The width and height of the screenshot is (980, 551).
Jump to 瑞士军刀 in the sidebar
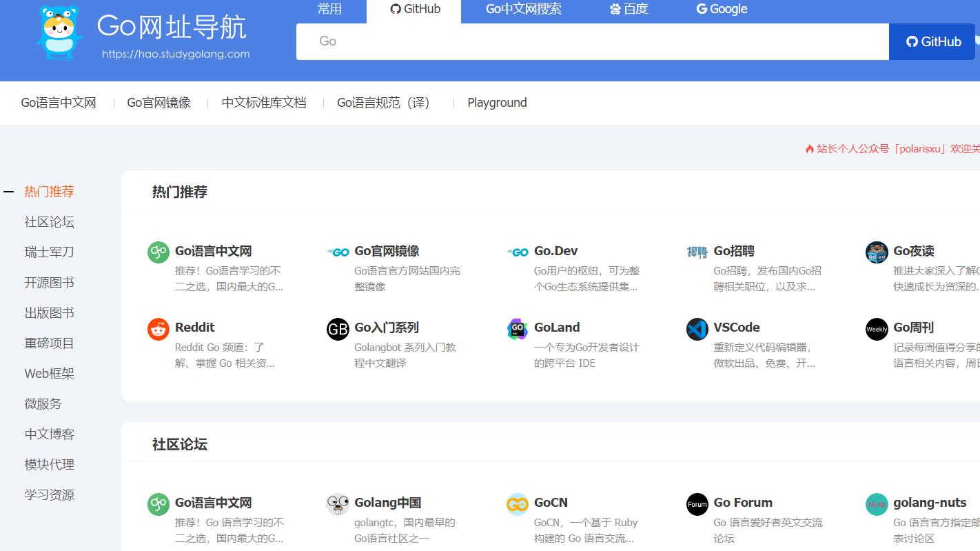click(x=49, y=252)
